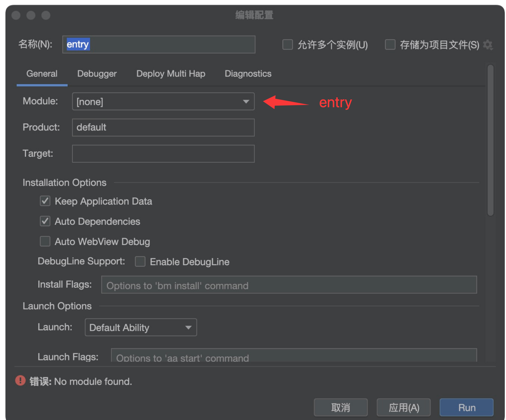Uncheck Keep Application Data

(x=45, y=201)
